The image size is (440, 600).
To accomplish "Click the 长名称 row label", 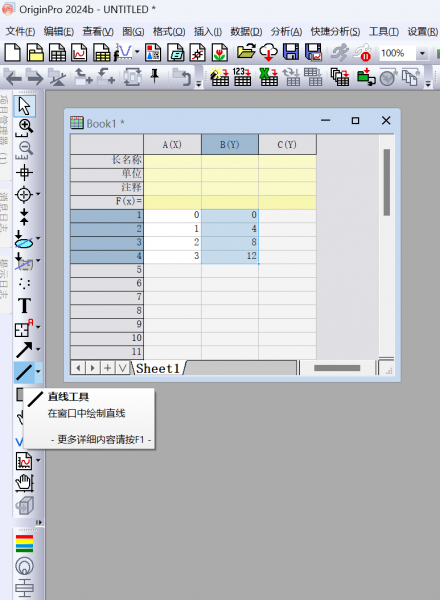I will coord(107,160).
